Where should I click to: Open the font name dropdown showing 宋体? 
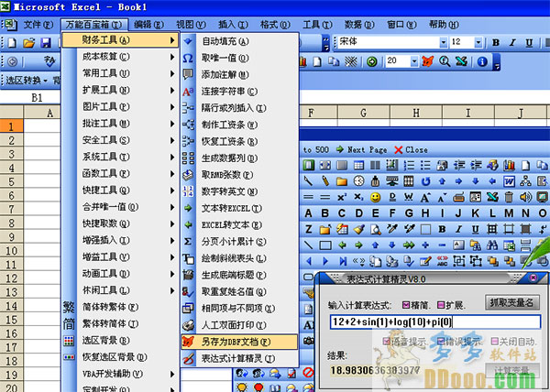click(x=444, y=42)
